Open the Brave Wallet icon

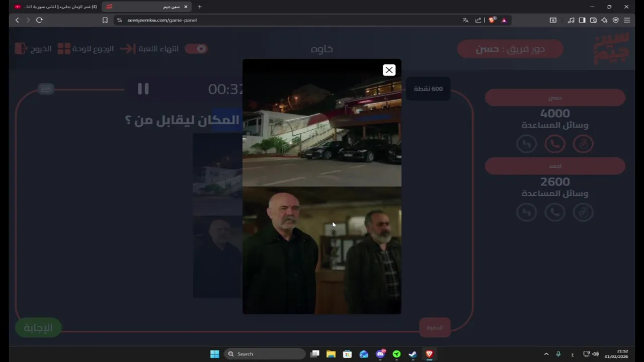[593, 20]
